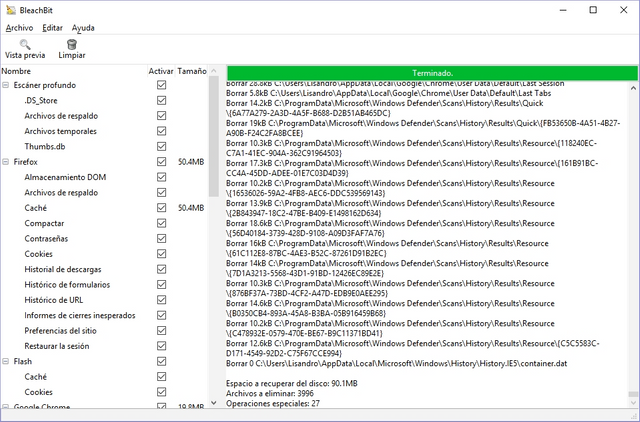The height and width of the screenshot is (422, 640).
Task: Maximize the BleachBit window
Action: point(593,10)
